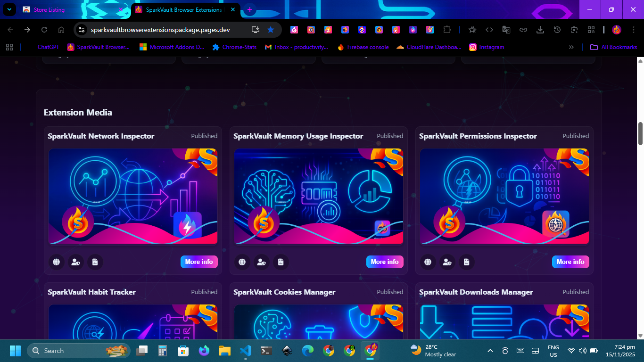Show hidden system tray icons
644x362 pixels.
(490, 351)
